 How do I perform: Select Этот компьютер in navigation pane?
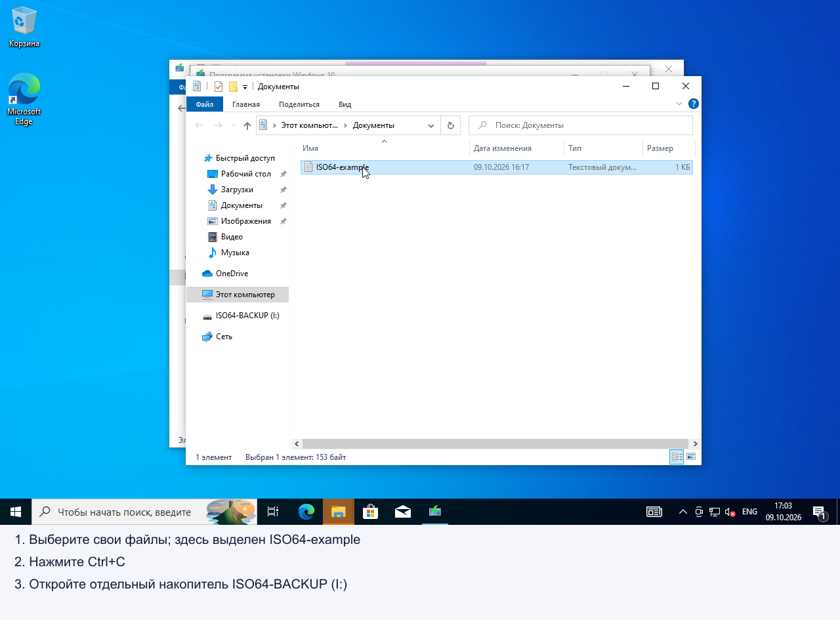tap(238, 295)
